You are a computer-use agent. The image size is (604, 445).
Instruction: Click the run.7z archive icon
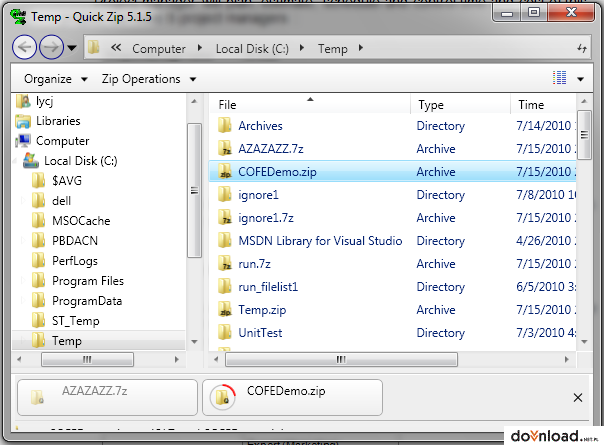225,264
